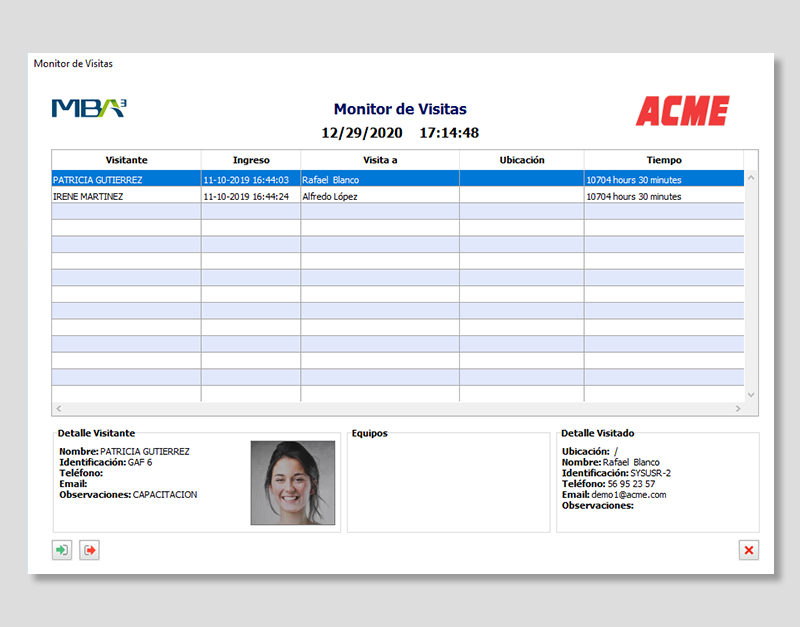Click the Alfredo López cell
The width and height of the screenshot is (800, 627).
(380, 196)
